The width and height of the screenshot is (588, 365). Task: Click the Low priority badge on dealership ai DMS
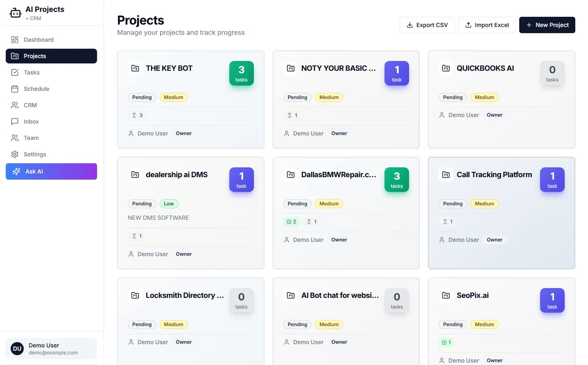[169, 203]
